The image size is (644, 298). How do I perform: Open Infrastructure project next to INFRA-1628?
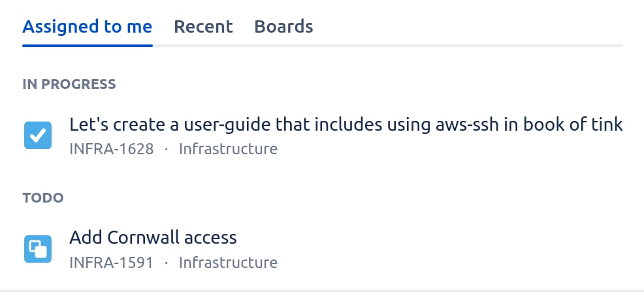pyautogui.click(x=228, y=149)
